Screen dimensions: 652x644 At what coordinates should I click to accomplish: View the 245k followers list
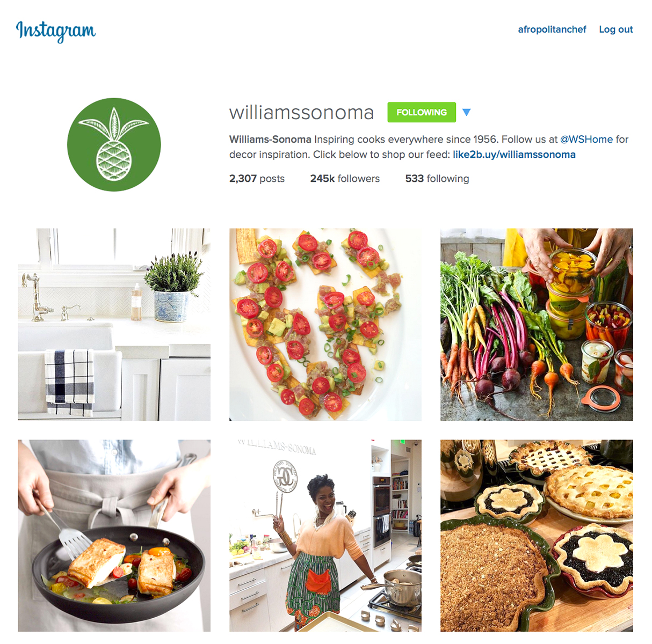point(345,179)
